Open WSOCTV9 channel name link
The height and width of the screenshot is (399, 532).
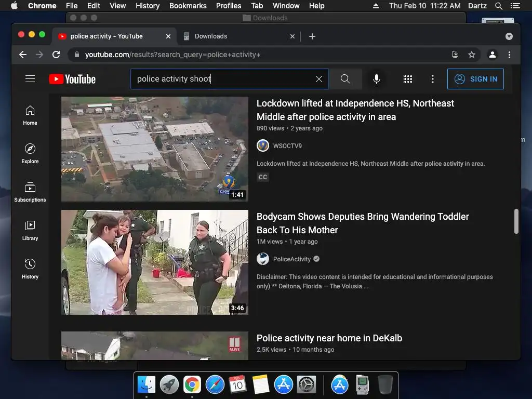287,146
